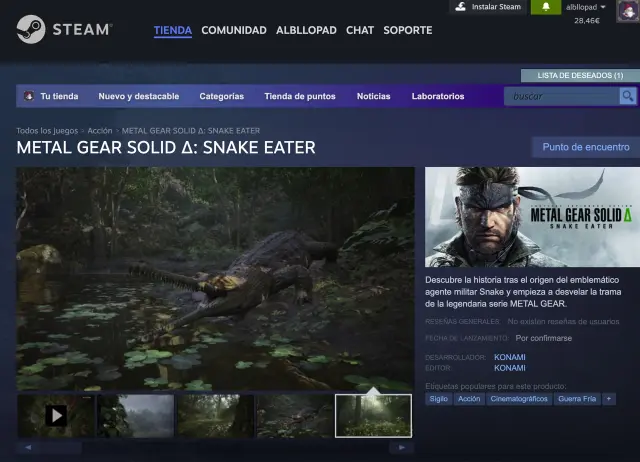The height and width of the screenshot is (462, 640).
Task: Open Todos los juegos breadcrumb
Action: pyautogui.click(x=47, y=131)
